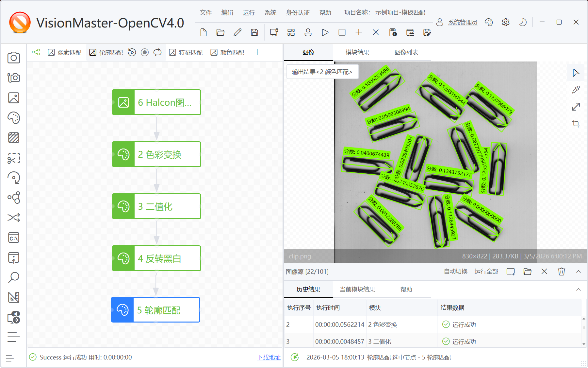This screenshot has height=368, width=588.
Task: Select magnifier search tool in sidebar
Action: (x=14, y=277)
